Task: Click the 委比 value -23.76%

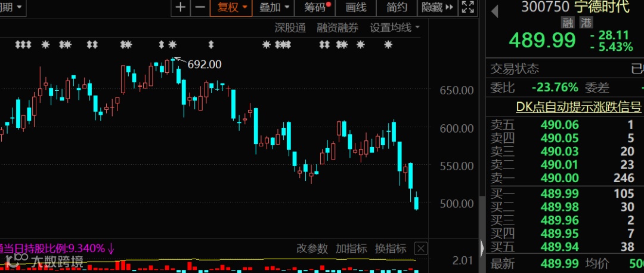Action: 555,87
